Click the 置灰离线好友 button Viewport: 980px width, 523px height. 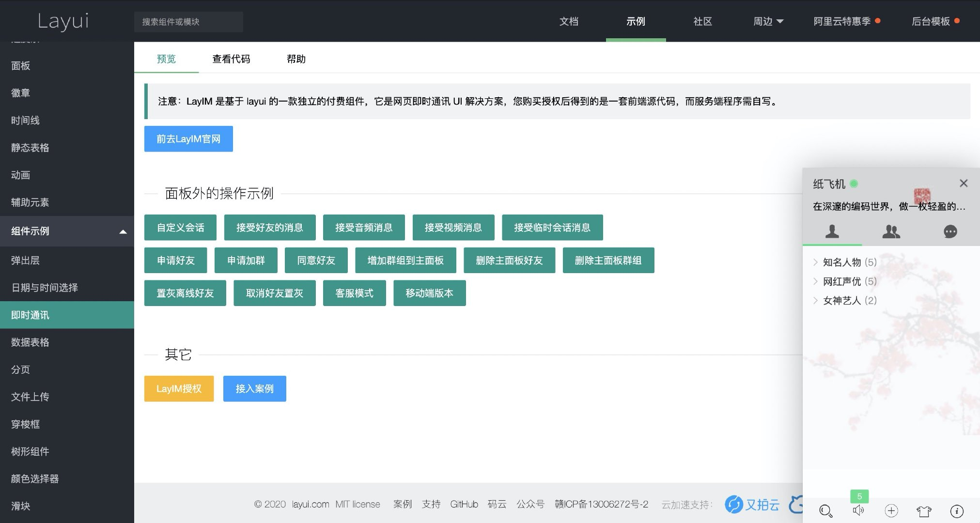click(x=185, y=293)
